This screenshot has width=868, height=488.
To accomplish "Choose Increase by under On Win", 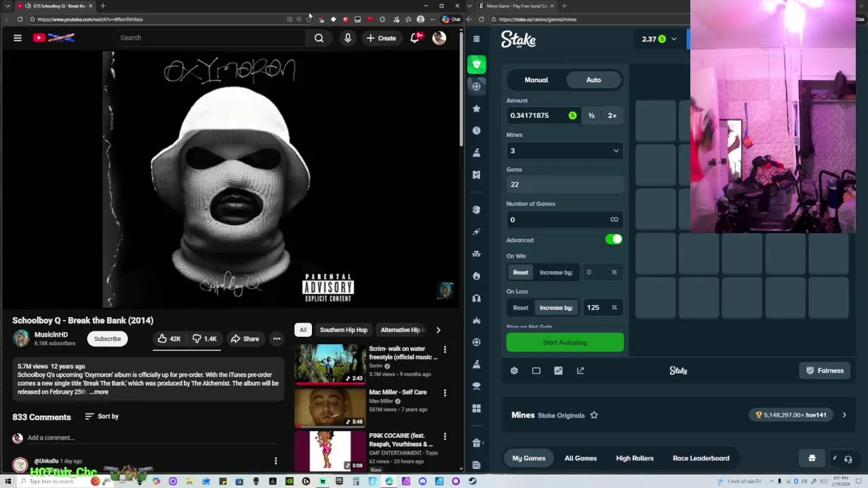I will click(556, 272).
